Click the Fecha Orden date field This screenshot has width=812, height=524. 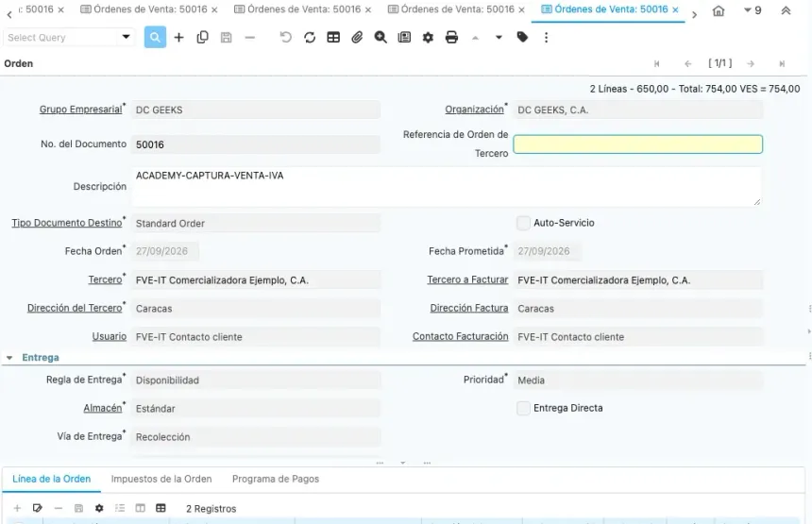coord(165,251)
